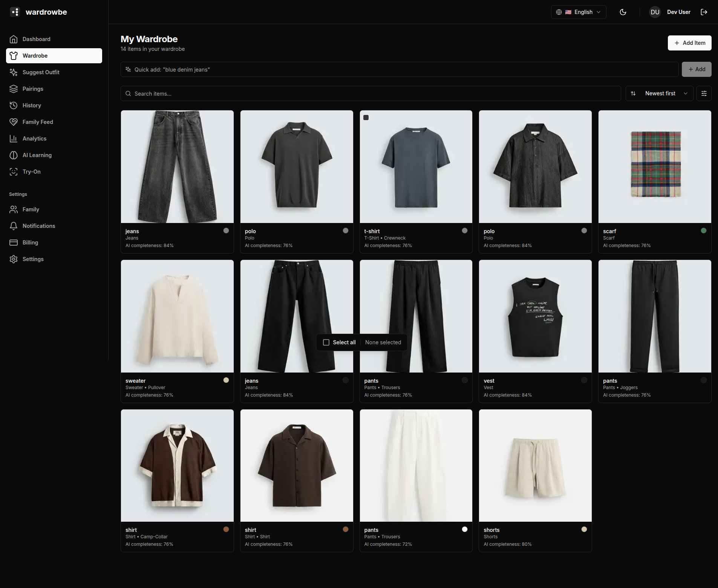Open the Newest first sorting dropdown
Screen dimensions: 718x588
(659, 93)
